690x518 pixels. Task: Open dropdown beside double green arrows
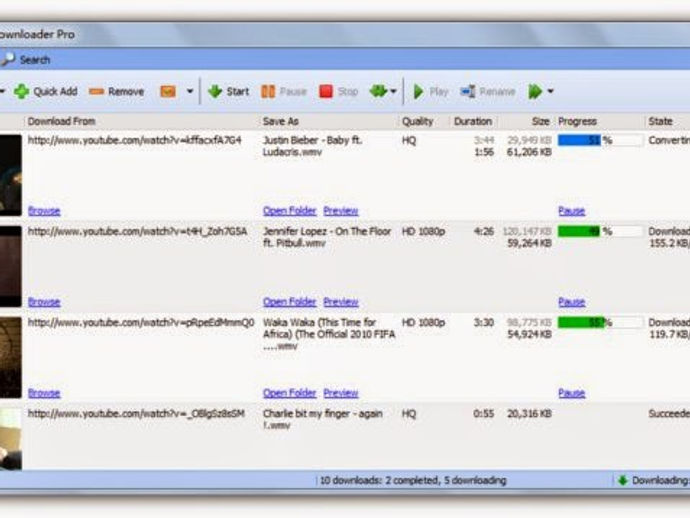[x=393, y=92]
